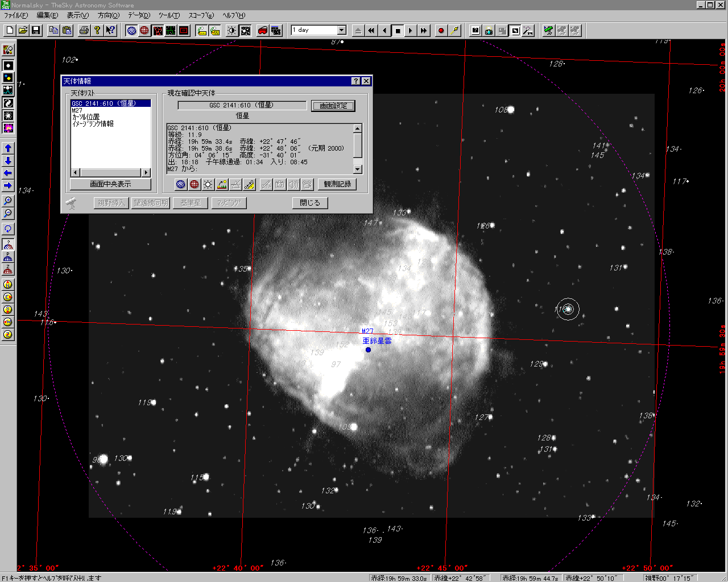
Task: Click the camera with flash icon
Action: click(489, 30)
